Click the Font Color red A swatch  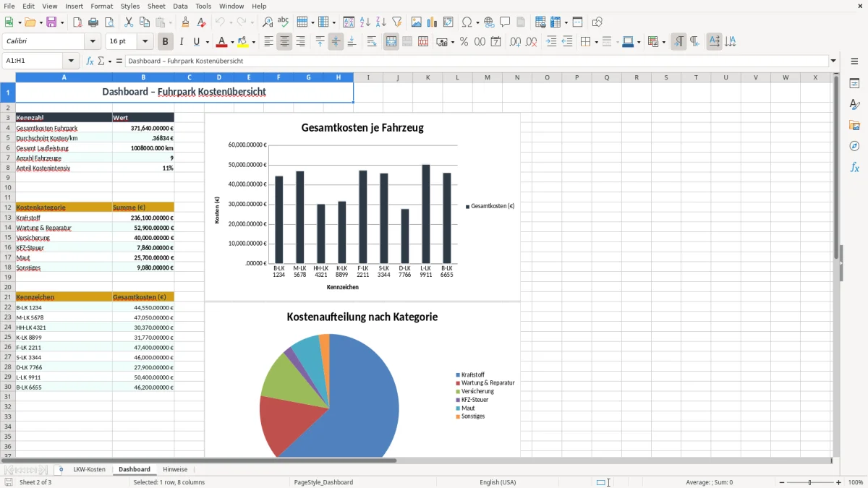point(222,42)
